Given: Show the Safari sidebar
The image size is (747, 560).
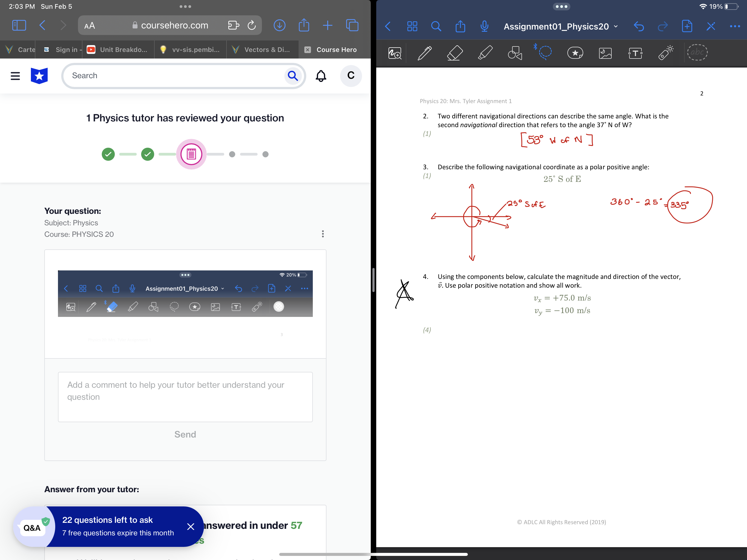Looking at the screenshot, I should pyautogui.click(x=19, y=25).
